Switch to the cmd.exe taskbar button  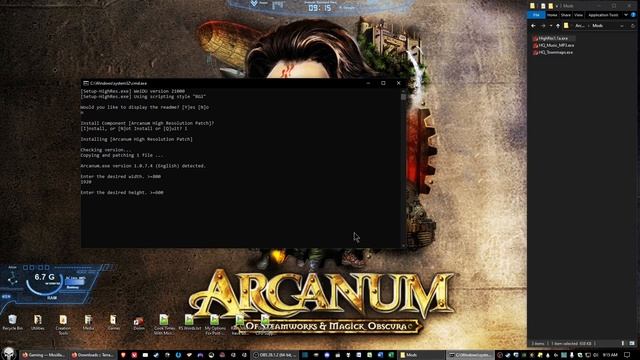(469, 355)
